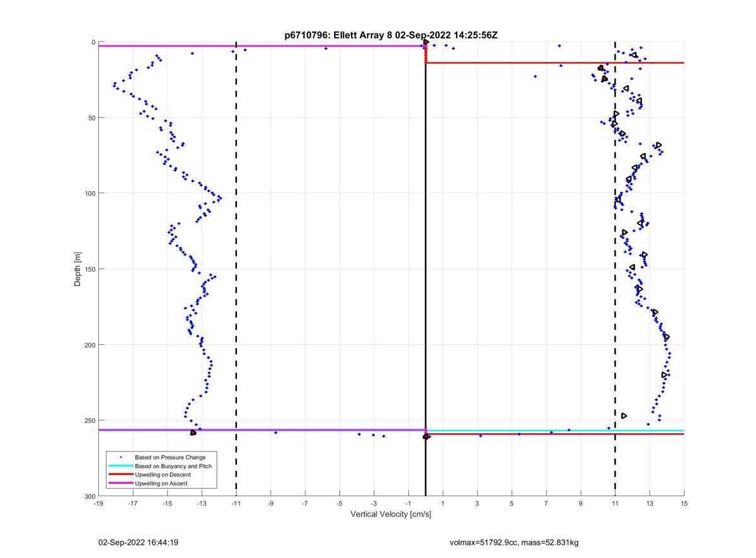Click the blue dot marker in the legend
Screen dimensions: 756x558
tap(120, 457)
